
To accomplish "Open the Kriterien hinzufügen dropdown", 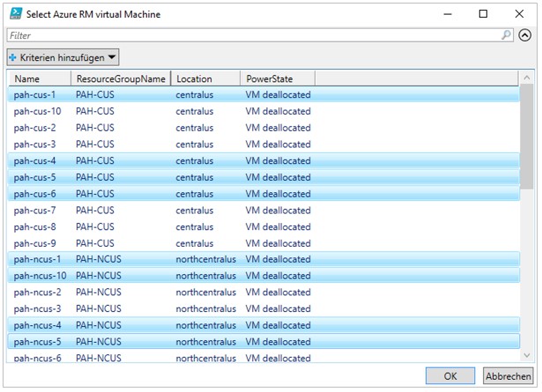I will [x=63, y=57].
